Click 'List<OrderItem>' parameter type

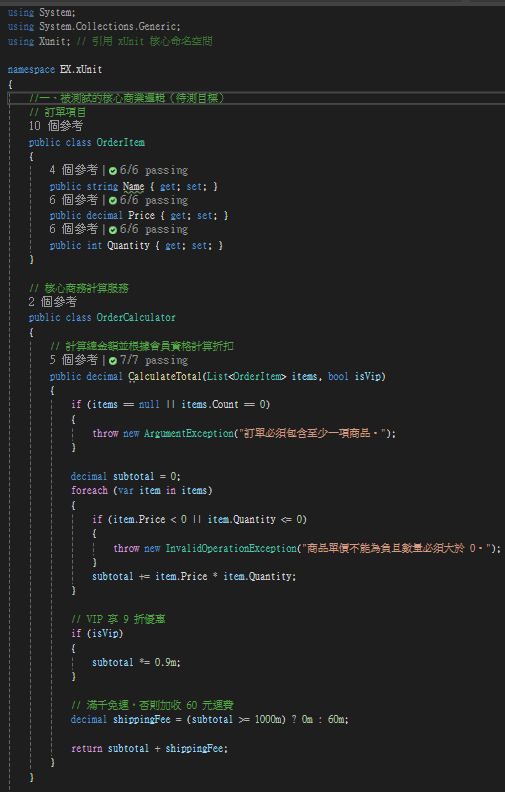(247, 377)
